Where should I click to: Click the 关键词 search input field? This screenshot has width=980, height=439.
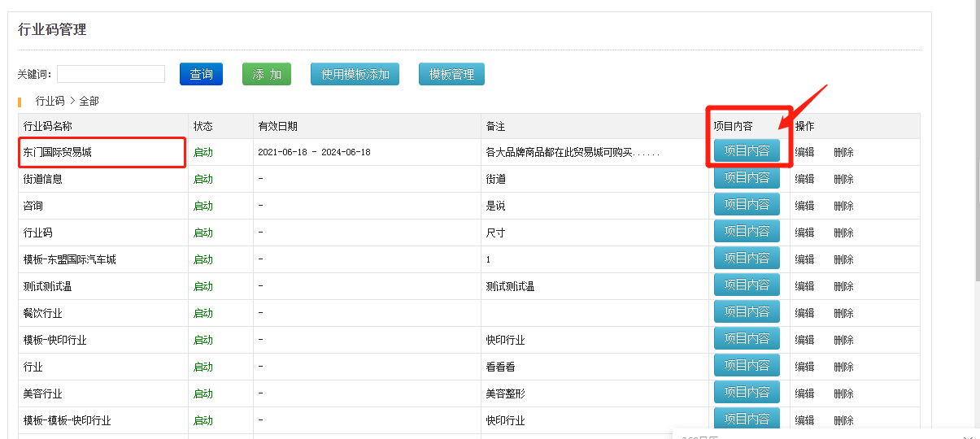click(111, 74)
